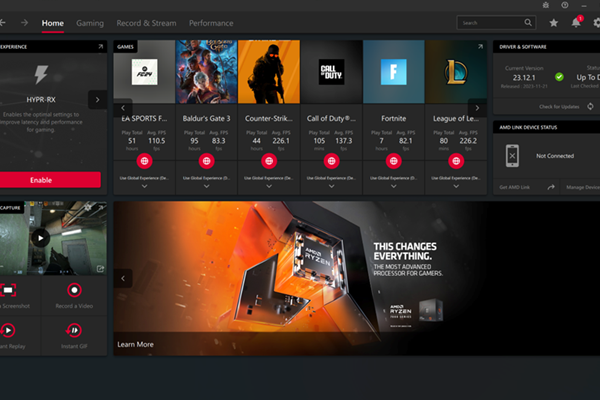This screenshot has width=600, height=400.
Task: Click Call of Duty globe icon
Action: 331,161
